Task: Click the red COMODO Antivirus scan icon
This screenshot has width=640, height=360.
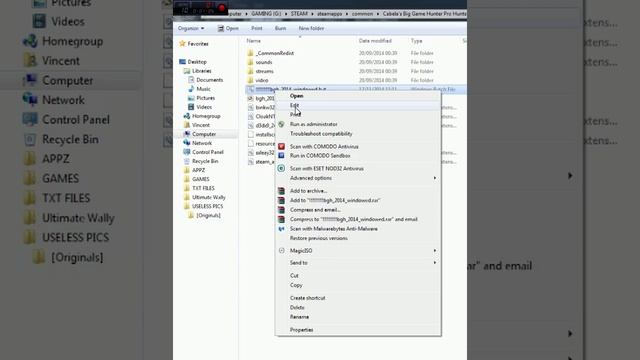Action: pyautogui.click(x=281, y=146)
